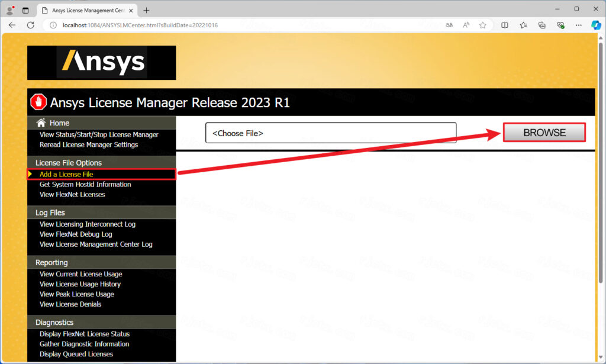This screenshot has width=606, height=364.
Task: Open View FlexNet Debug Log
Action: pos(76,234)
